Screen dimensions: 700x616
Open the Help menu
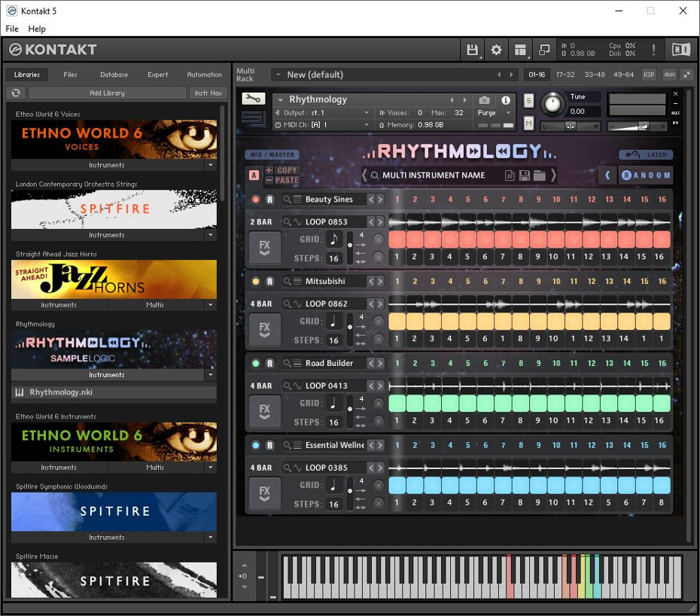[x=37, y=29]
